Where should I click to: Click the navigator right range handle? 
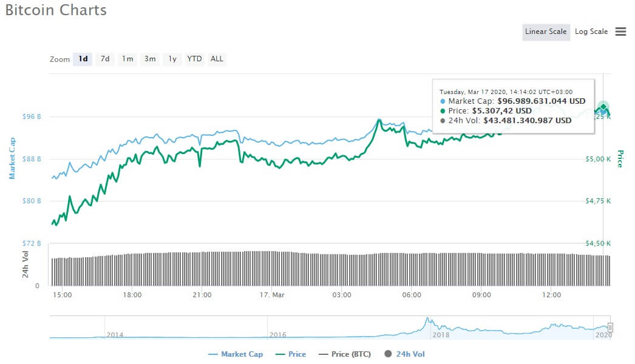click(x=610, y=328)
